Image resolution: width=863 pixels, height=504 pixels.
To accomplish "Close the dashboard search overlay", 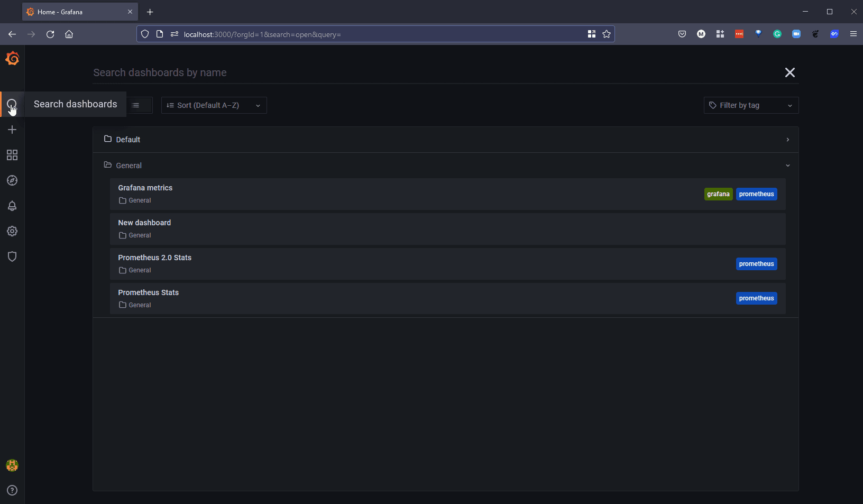I will [789, 72].
